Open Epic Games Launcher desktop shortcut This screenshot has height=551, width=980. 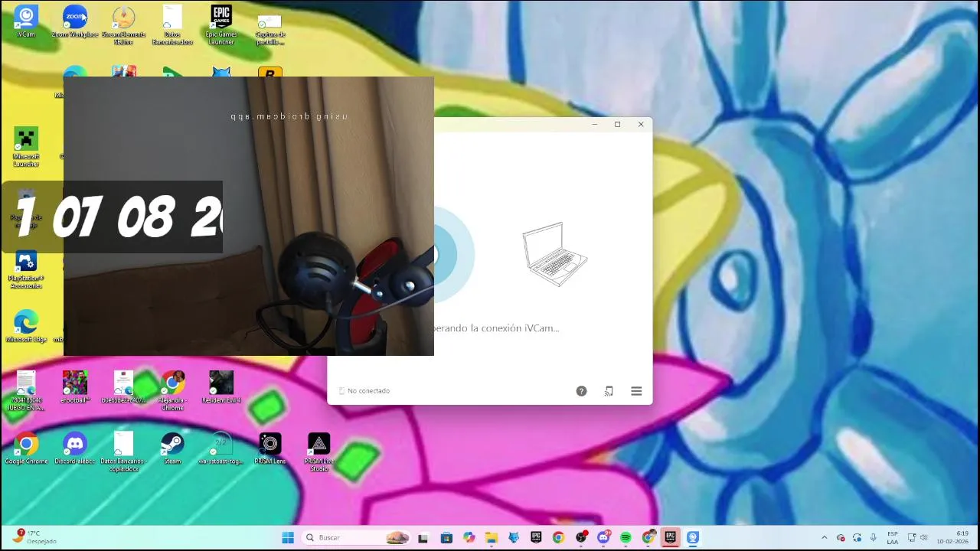[221, 24]
